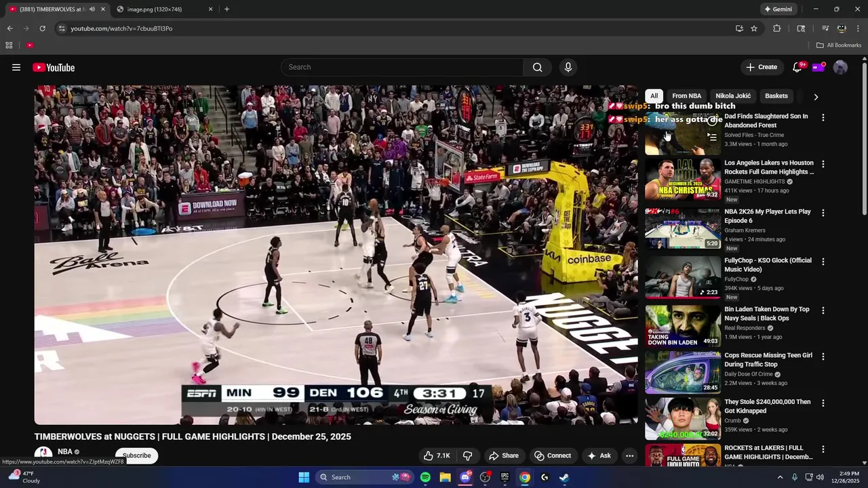Open Chrome media controls icon
The height and width of the screenshot is (488, 868).
pyautogui.click(x=825, y=28)
